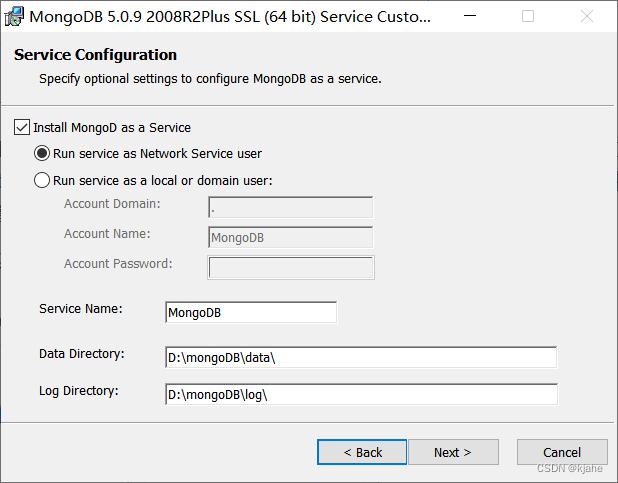Click the Service Name label

pyautogui.click(x=81, y=308)
